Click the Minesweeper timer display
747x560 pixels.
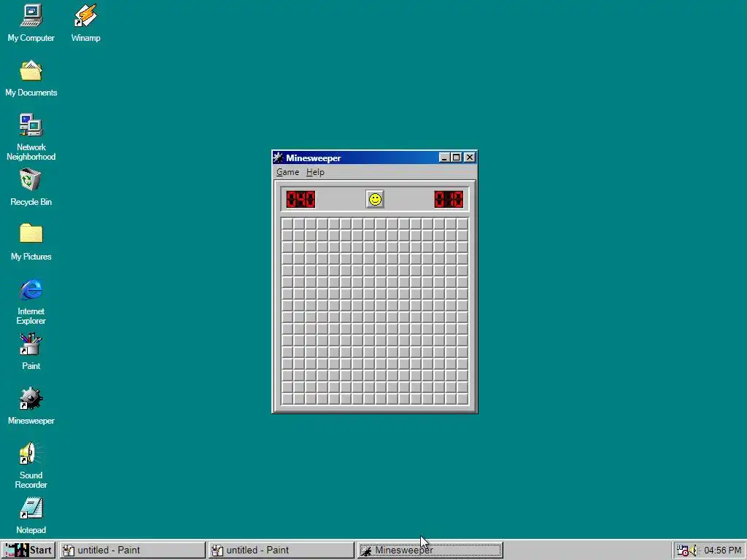click(x=449, y=199)
